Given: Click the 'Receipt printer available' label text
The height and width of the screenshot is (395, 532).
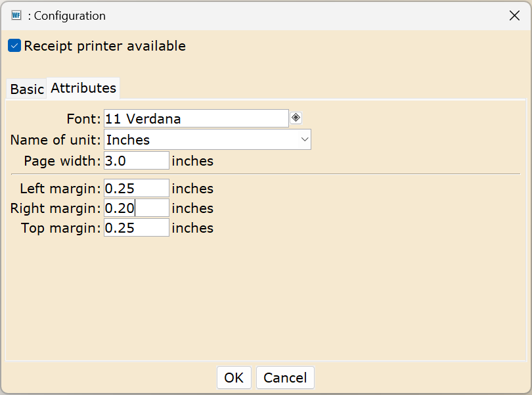Looking at the screenshot, I should [104, 46].
